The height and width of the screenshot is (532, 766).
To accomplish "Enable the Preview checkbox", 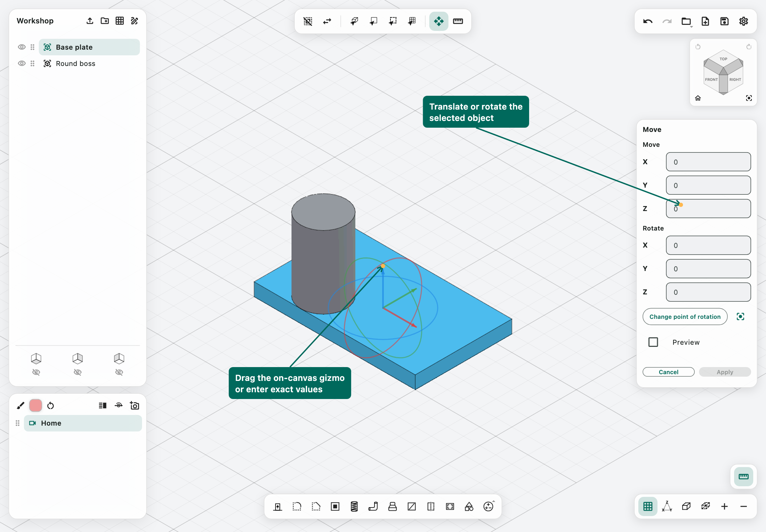I will tap(653, 342).
